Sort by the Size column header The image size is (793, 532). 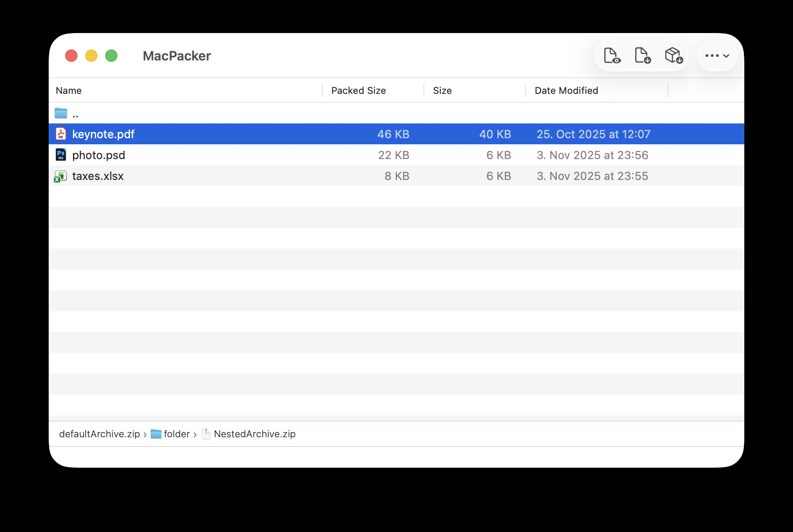(x=442, y=90)
